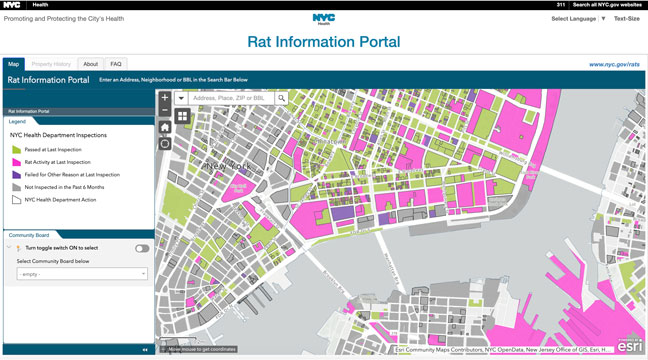Click the purple Failed for Other Reason swatch
Screen dimensions: 648x360
[x=17, y=174]
